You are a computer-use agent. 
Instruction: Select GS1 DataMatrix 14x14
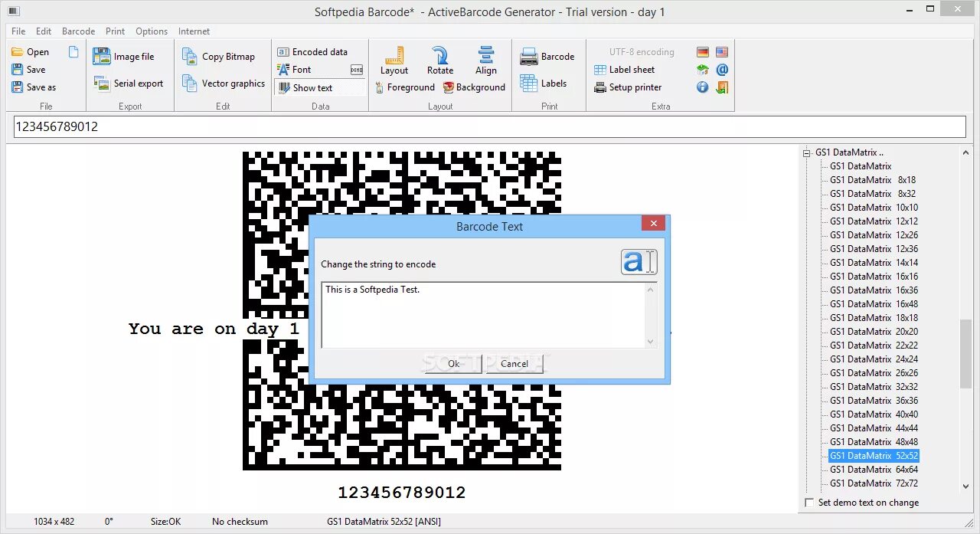(874, 263)
